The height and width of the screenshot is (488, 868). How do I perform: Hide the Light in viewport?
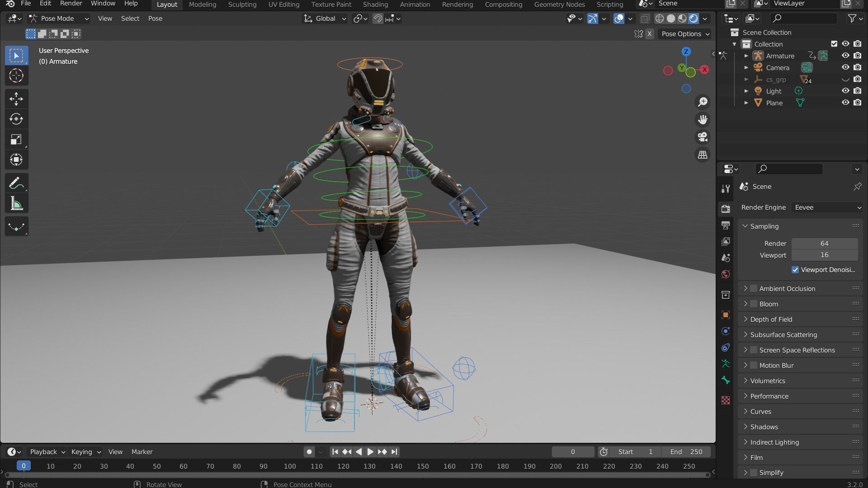(845, 91)
